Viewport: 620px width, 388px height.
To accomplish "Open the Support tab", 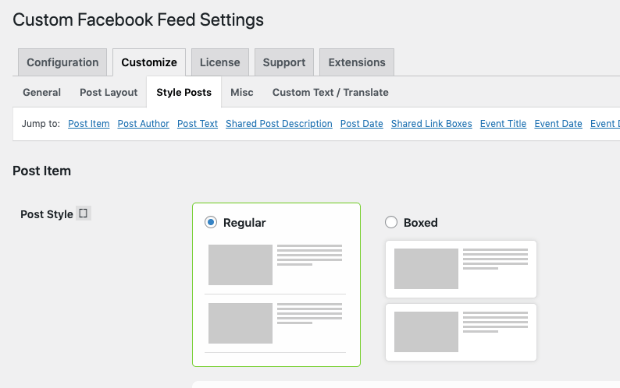I will coord(284,62).
